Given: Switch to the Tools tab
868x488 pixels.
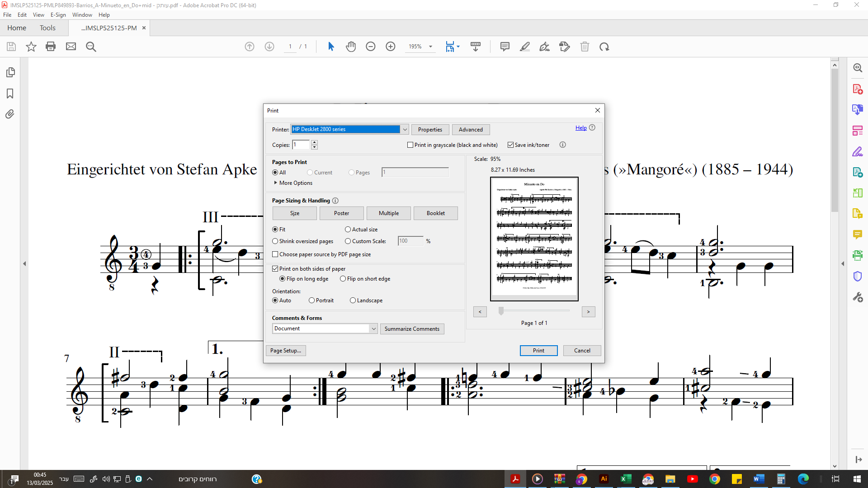Looking at the screenshot, I should tap(47, 28).
